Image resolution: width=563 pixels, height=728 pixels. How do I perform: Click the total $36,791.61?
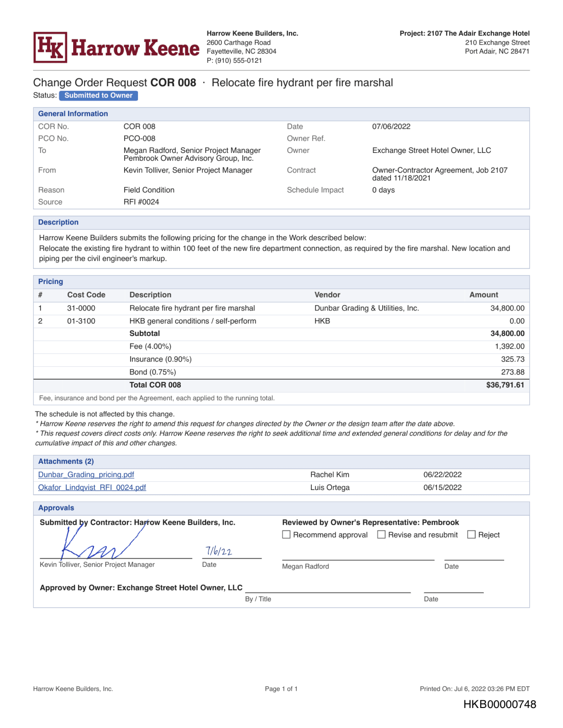(505, 385)
